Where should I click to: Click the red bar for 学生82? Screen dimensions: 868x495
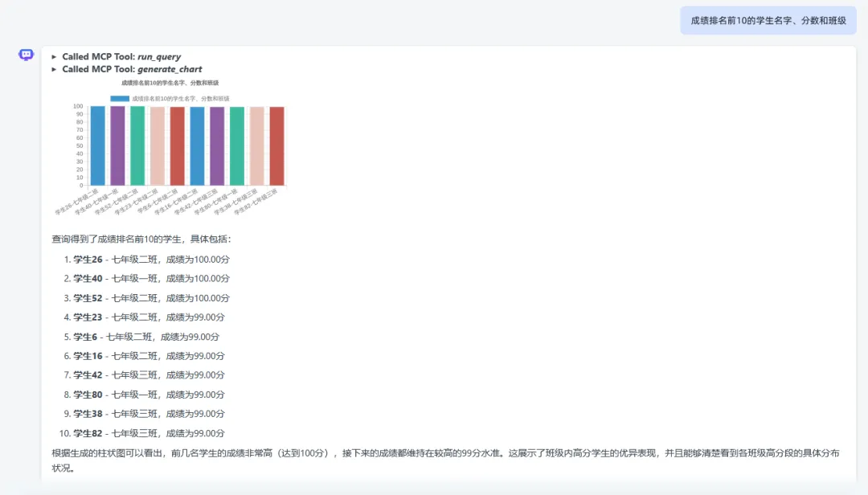click(278, 145)
